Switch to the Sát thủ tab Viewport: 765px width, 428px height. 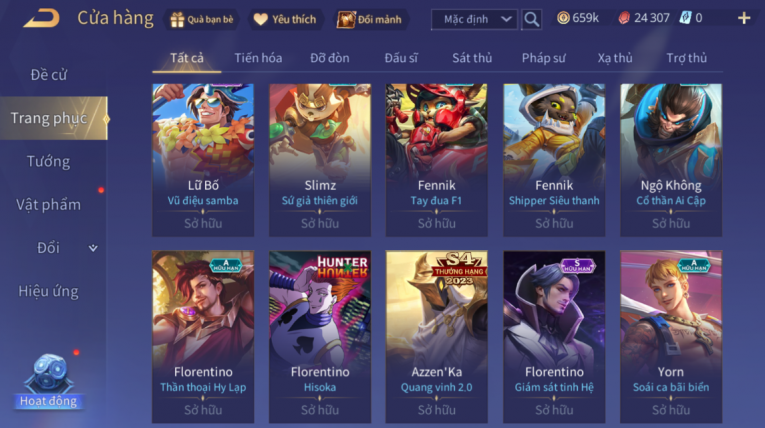coord(472,58)
